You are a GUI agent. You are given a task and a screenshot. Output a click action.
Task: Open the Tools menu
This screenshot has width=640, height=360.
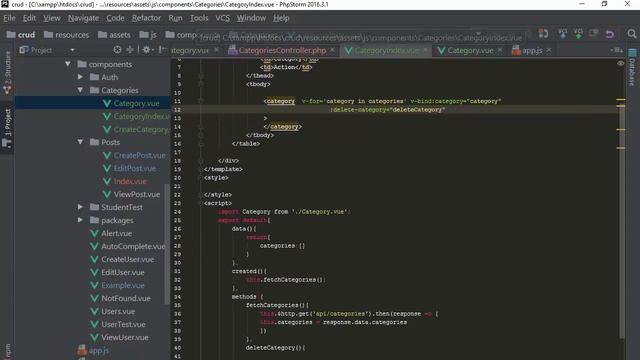[x=199, y=18]
